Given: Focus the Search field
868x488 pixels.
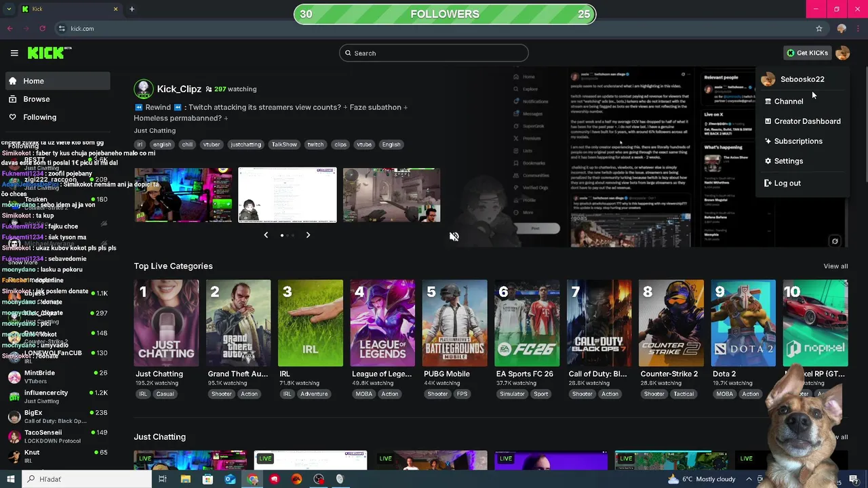Looking at the screenshot, I should pos(434,53).
